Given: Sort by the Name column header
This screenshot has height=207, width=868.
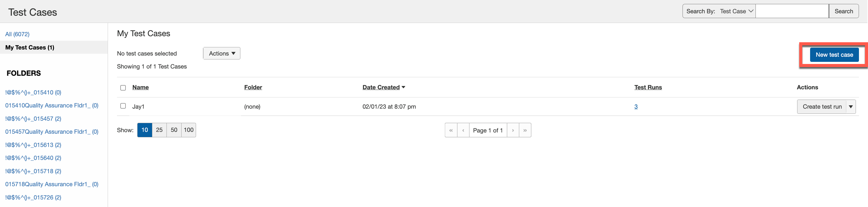Looking at the screenshot, I should pyautogui.click(x=141, y=87).
